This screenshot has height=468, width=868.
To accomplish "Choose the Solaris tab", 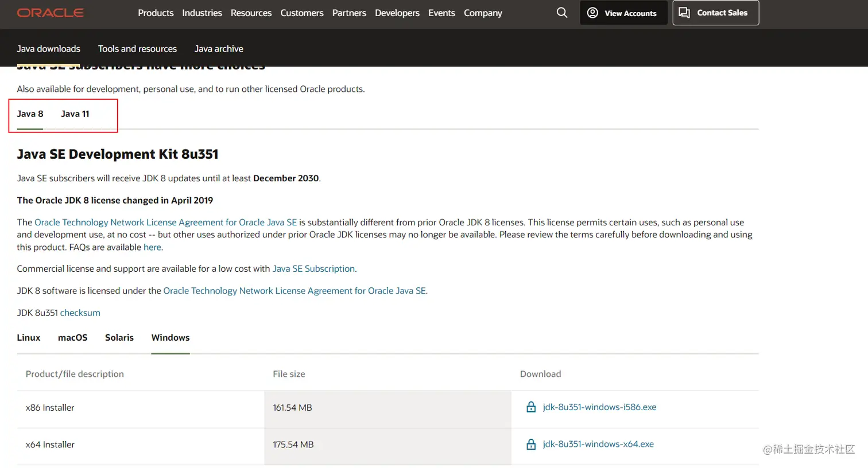I will coord(119,337).
